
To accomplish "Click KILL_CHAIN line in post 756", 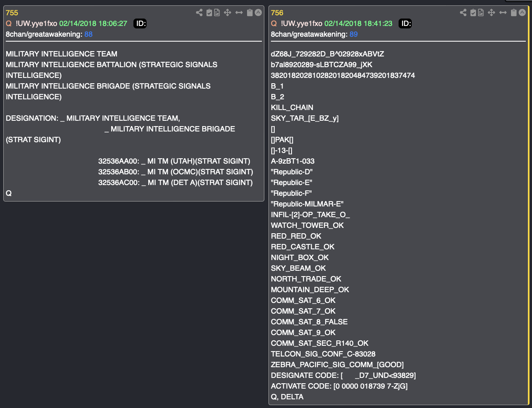I will (x=292, y=108).
